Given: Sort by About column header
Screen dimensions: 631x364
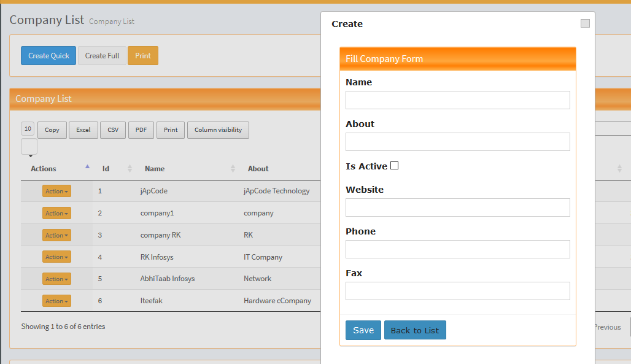Looking at the screenshot, I should pyautogui.click(x=258, y=169).
